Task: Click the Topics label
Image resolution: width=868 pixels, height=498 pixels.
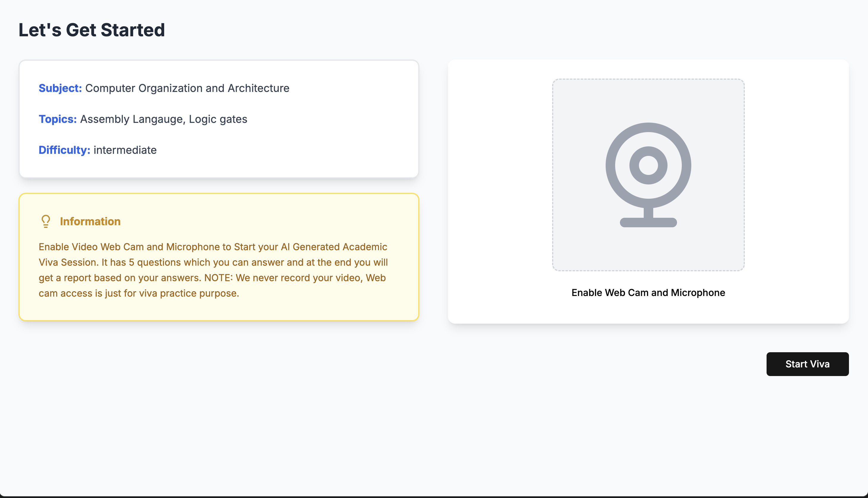Action: coord(57,119)
